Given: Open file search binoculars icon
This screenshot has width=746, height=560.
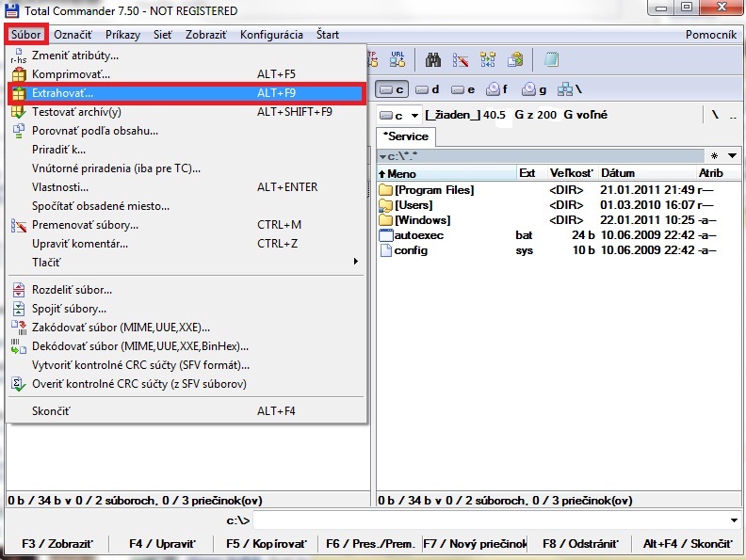Looking at the screenshot, I should point(433,60).
